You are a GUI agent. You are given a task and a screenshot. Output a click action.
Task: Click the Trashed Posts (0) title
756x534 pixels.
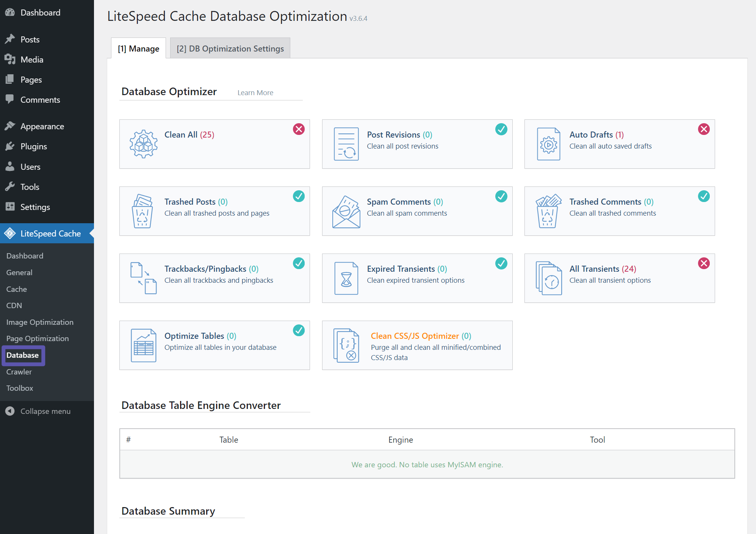tap(196, 202)
